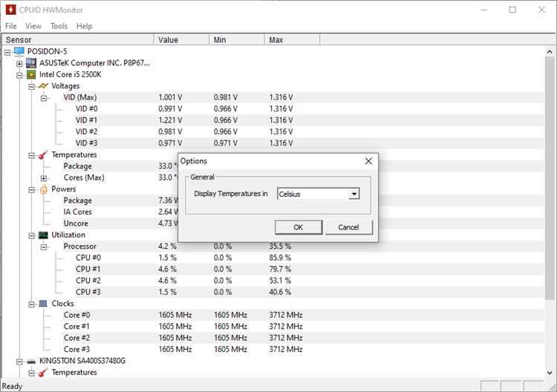
Task: Cancel the Options dialog
Action: (349, 227)
